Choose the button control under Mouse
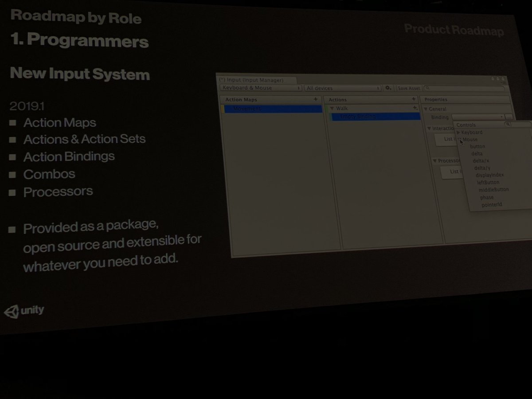The image size is (532, 399). coord(477,146)
